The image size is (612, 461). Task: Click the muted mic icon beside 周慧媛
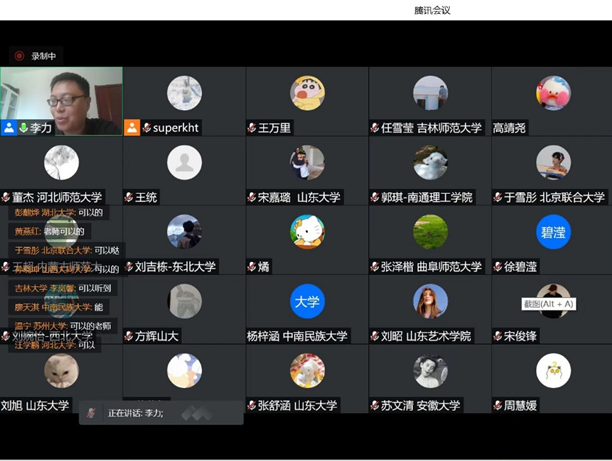click(498, 406)
